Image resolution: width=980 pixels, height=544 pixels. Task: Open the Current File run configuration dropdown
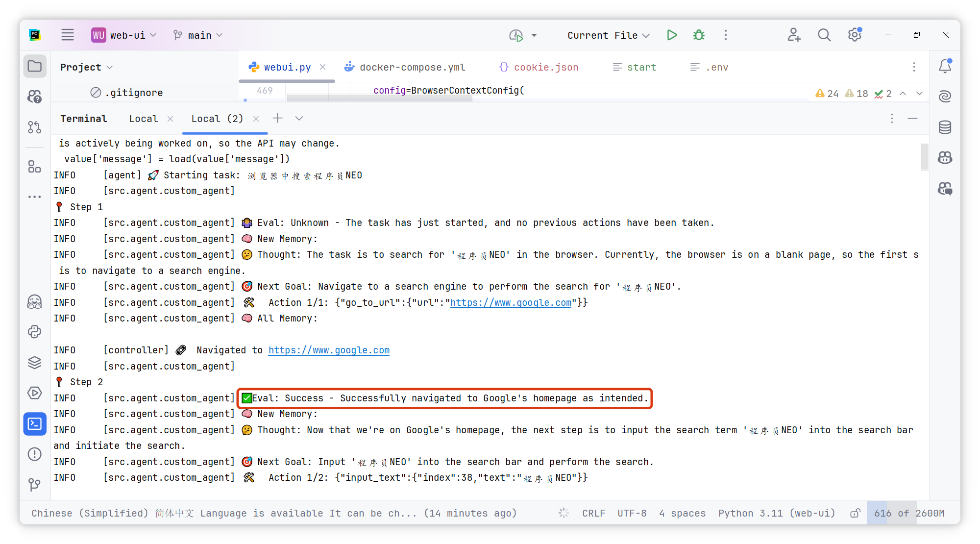[x=609, y=35]
